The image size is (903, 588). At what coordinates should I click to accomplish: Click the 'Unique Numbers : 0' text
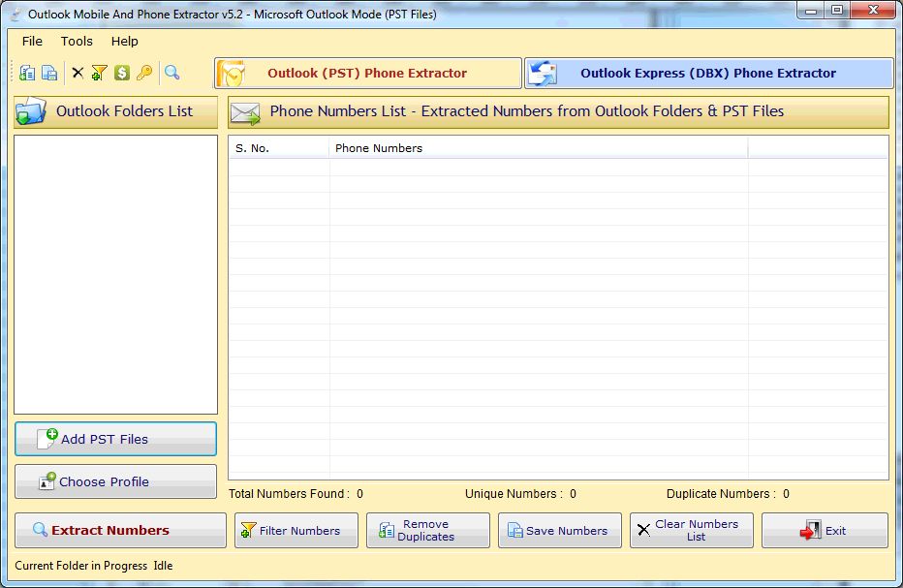tap(520, 494)
